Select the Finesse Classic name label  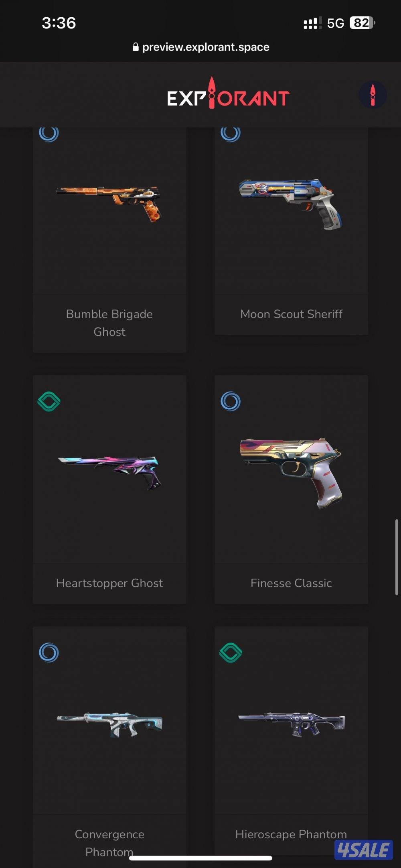[x=291, y=583]
